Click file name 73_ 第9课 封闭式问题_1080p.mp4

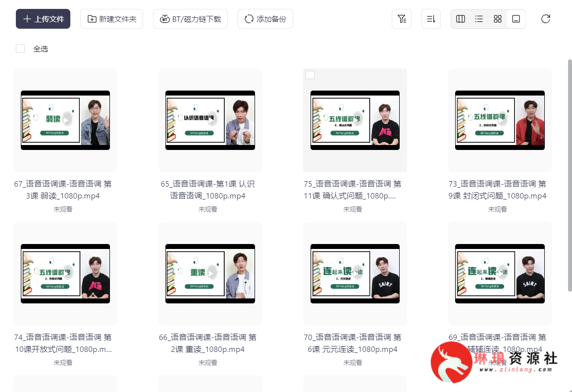tap(497, 190)
